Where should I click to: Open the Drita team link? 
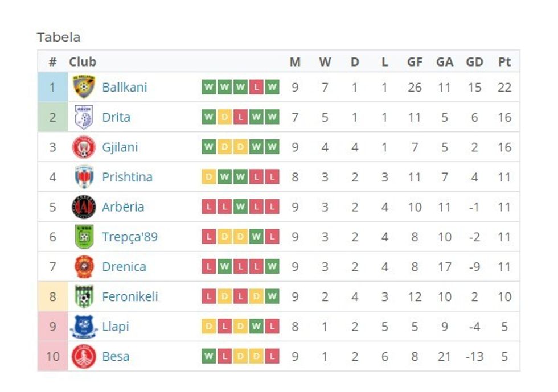click(x=116, y=117)
